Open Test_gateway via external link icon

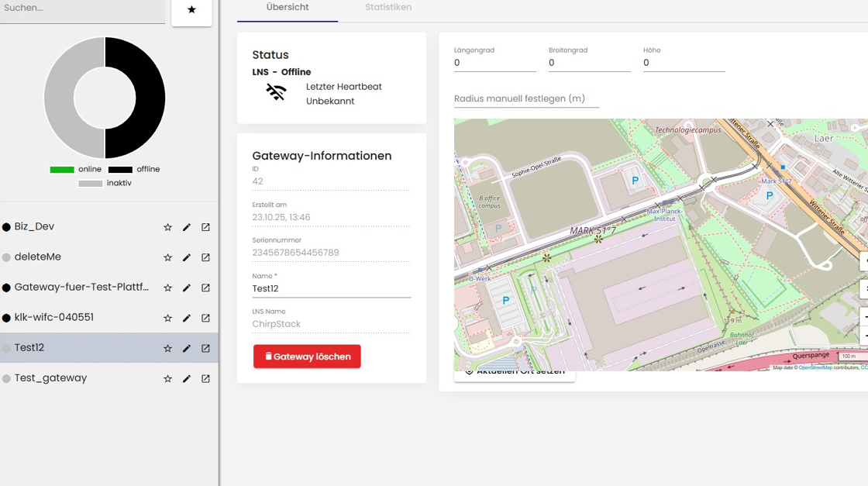(205, 379)
